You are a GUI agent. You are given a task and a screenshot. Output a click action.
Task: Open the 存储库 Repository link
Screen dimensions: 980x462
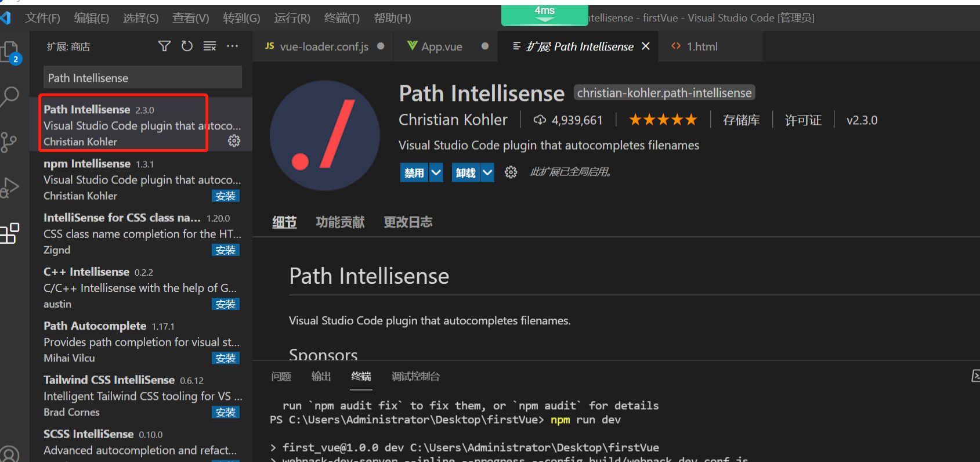[x=741, y=120]
